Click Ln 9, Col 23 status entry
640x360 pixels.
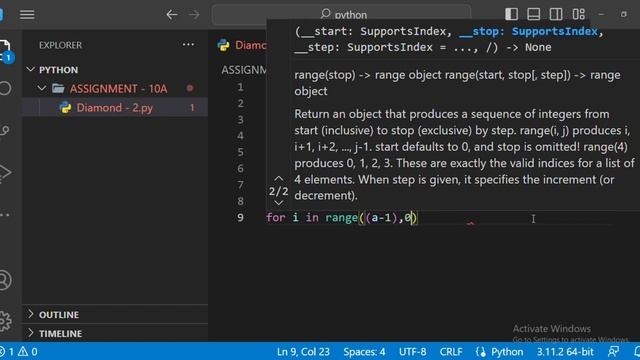tap(303, 352)
